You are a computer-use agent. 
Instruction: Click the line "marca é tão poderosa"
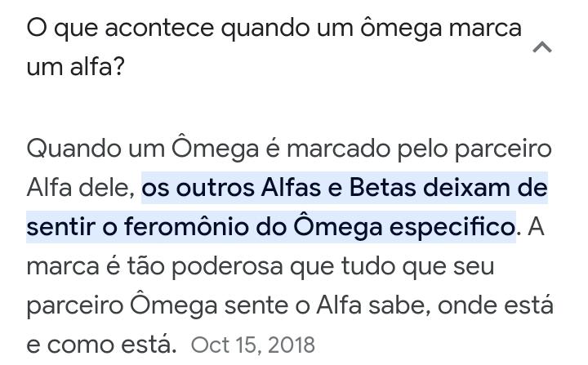tap(260, 266)
